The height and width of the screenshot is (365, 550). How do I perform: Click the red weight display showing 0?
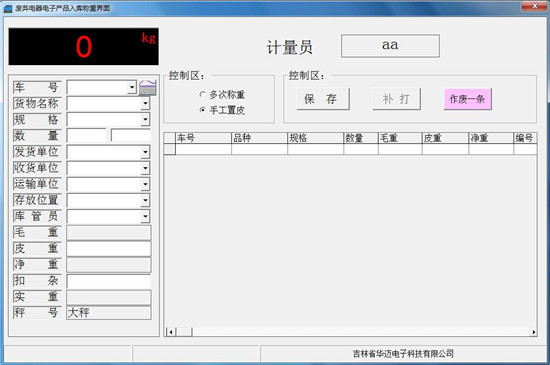click(83, 47)
